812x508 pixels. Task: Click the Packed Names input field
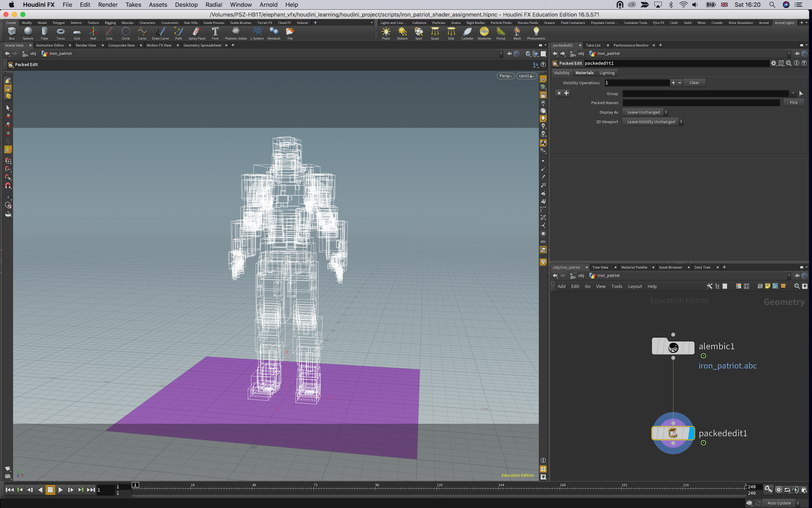pyautogui.click(x=701, y=103)
